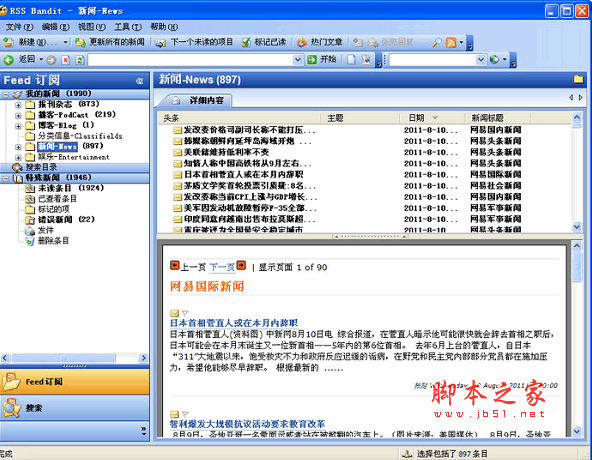Go to next unread item (下一个未读的项目)
The height and width of the screenshot is (460, 592).
[x=195, y=42]
